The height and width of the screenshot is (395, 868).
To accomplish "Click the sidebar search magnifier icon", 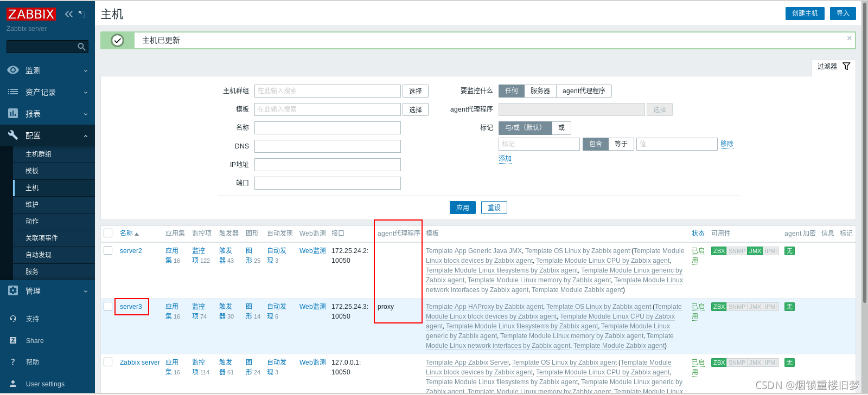I will 81,47.
